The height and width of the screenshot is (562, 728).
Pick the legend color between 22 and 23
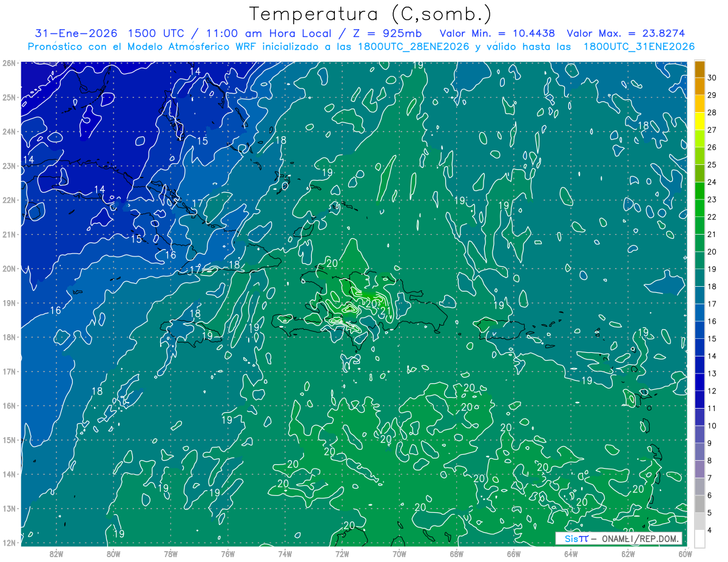point(699,208)
